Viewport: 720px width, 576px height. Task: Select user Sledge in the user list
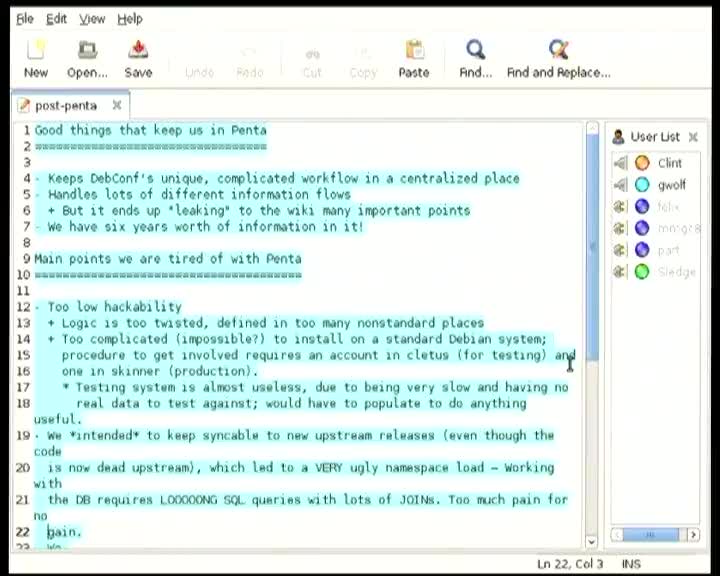tap(656, 272)
